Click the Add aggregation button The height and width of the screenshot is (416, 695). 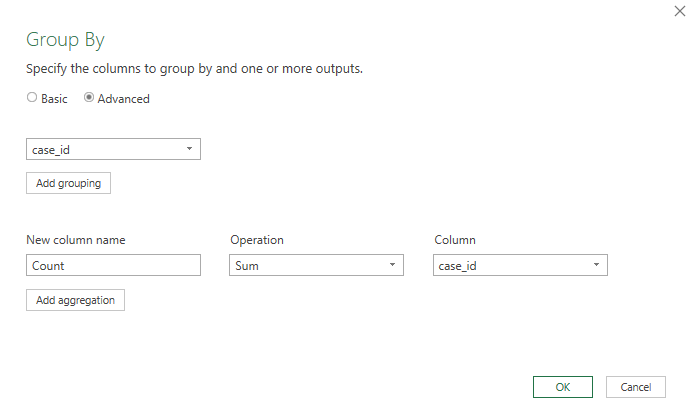[75, 300]
